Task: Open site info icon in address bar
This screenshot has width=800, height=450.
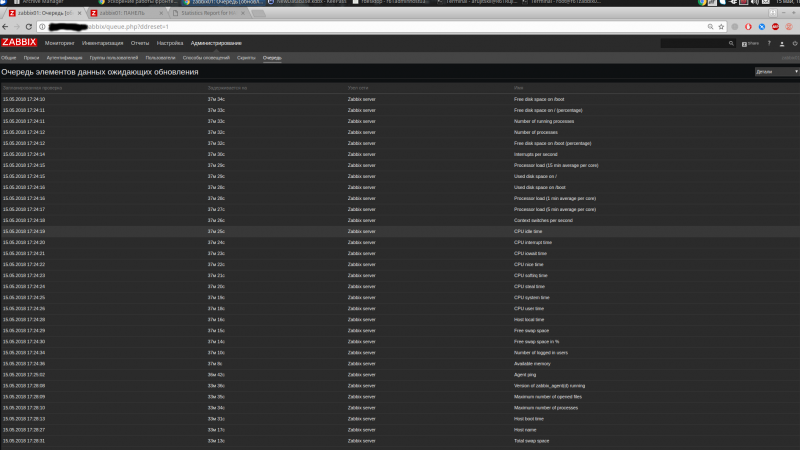Action: click(x=42, y=27)
